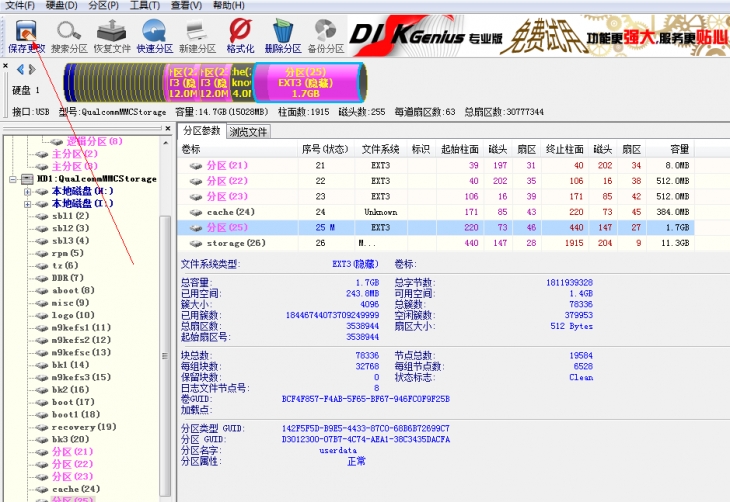This screenshot has height=502, width=730.
Task: Open the 文件(F) menu
Action: point(20,6)
